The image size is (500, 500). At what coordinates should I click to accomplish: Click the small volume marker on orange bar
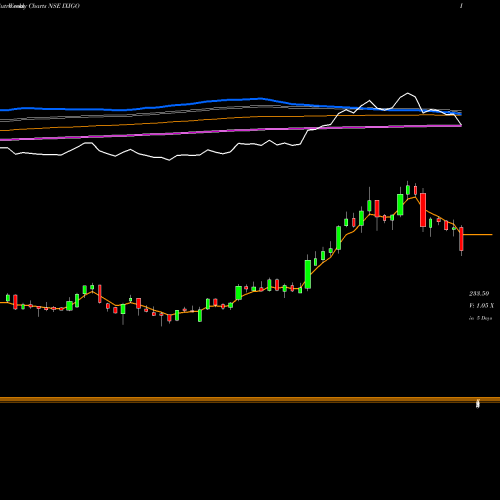click(x=478, y=404)
